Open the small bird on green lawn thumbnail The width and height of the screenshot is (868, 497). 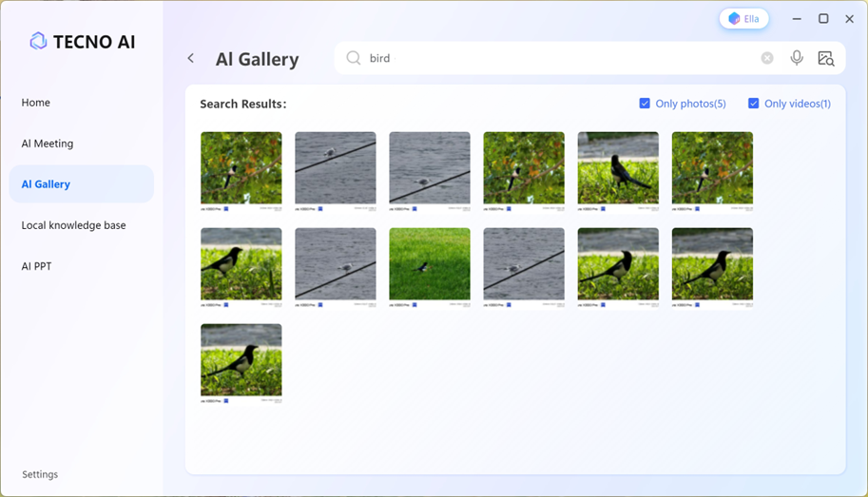pyautogui.click(x=430, y=264)
